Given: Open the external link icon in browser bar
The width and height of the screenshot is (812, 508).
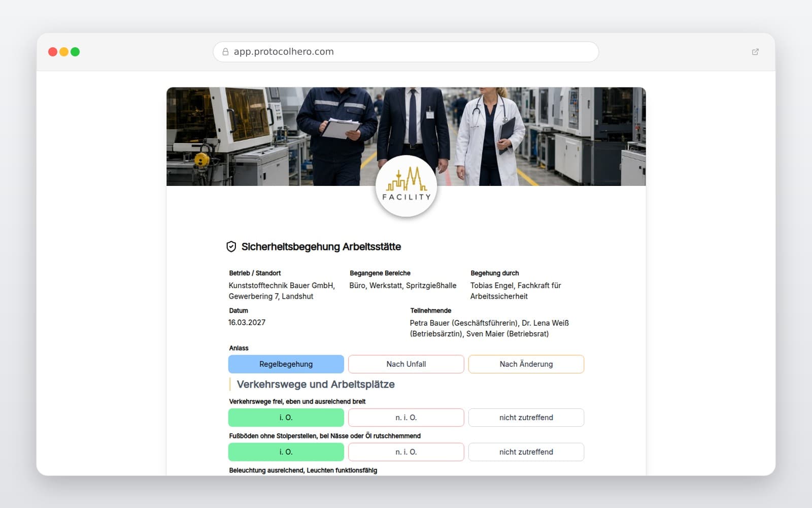Looking at the screenshot, I should [755, 52].
